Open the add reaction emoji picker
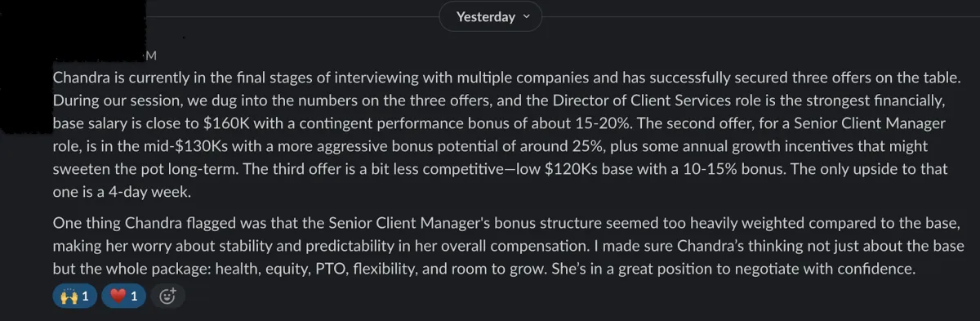This screenshot has width=980, height=321. (168, 296)
